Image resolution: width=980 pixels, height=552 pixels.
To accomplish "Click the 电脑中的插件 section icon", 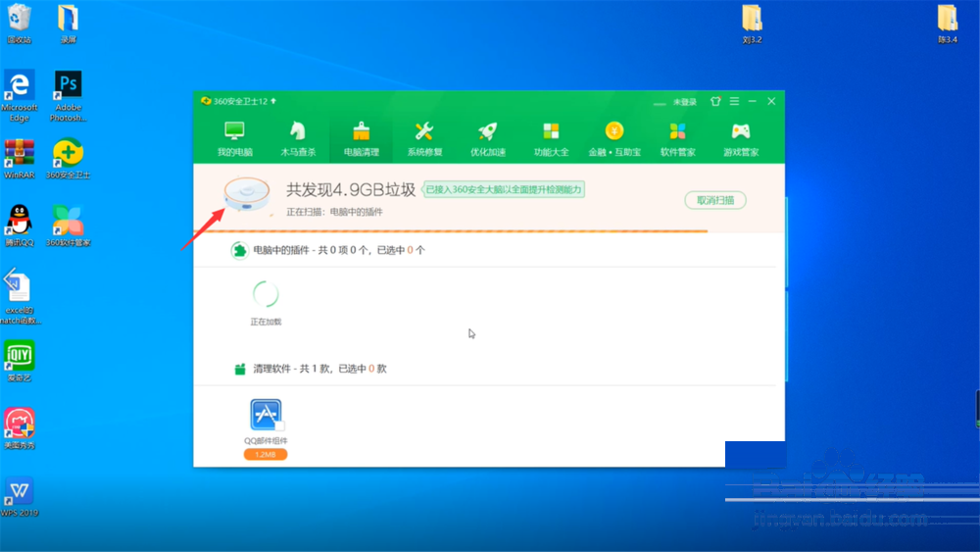I will tap(239, 250).
